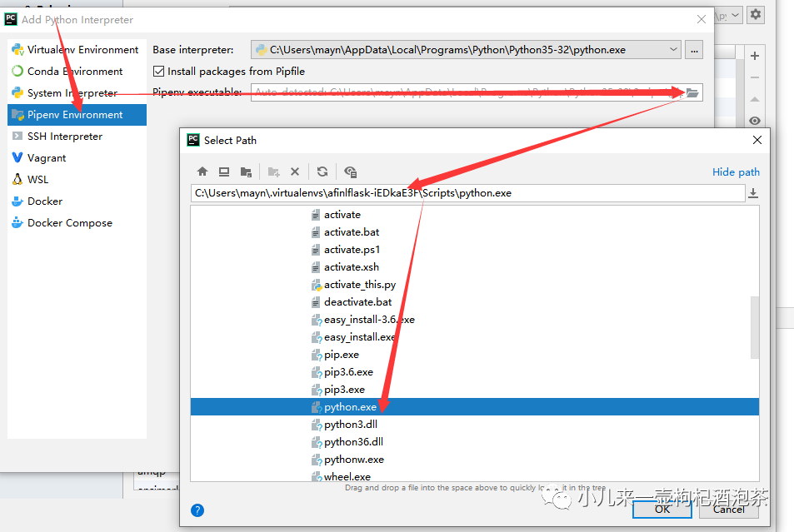Go to home directory in Select Path toolbar
The width and height of the screenshot is (794, 532).
coord(202,172)
